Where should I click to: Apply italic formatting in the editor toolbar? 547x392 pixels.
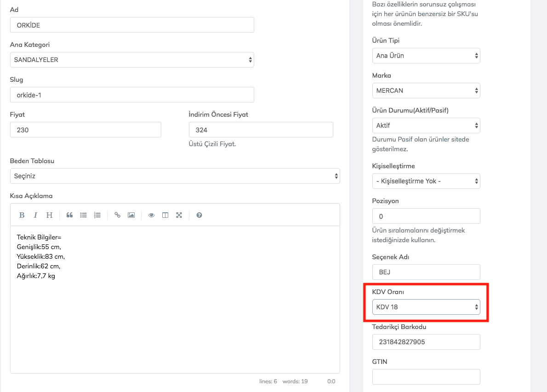(35, 215)
